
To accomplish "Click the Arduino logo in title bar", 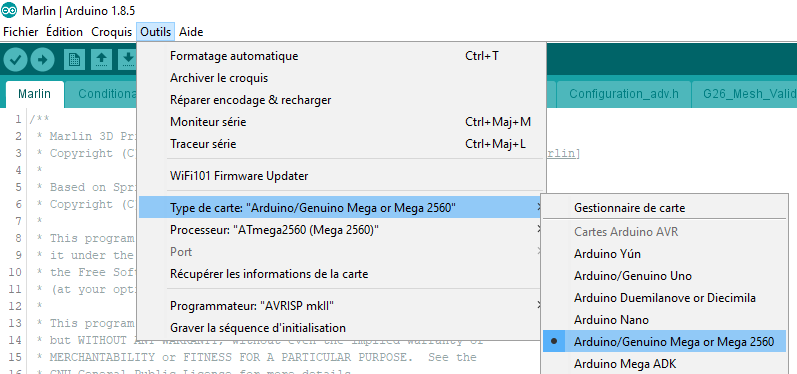I will pyautogui.click(x=9, y=11).
